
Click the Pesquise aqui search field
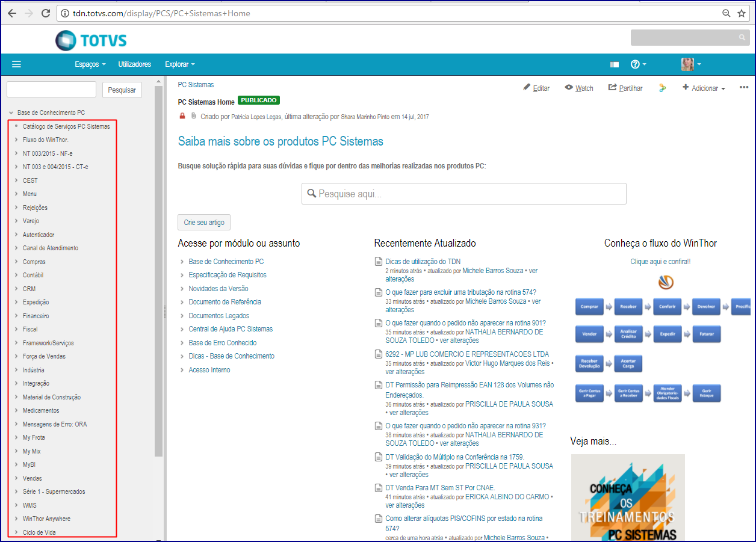coord(464,194)
